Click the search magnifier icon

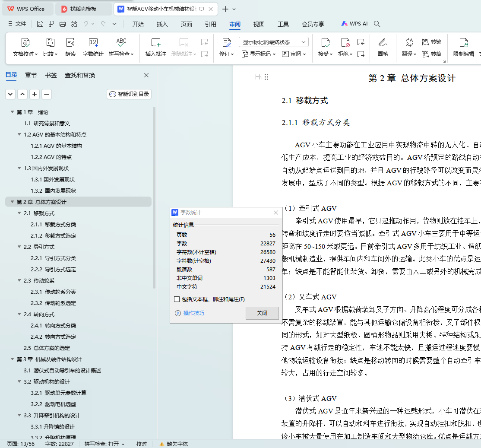(377, 24)
